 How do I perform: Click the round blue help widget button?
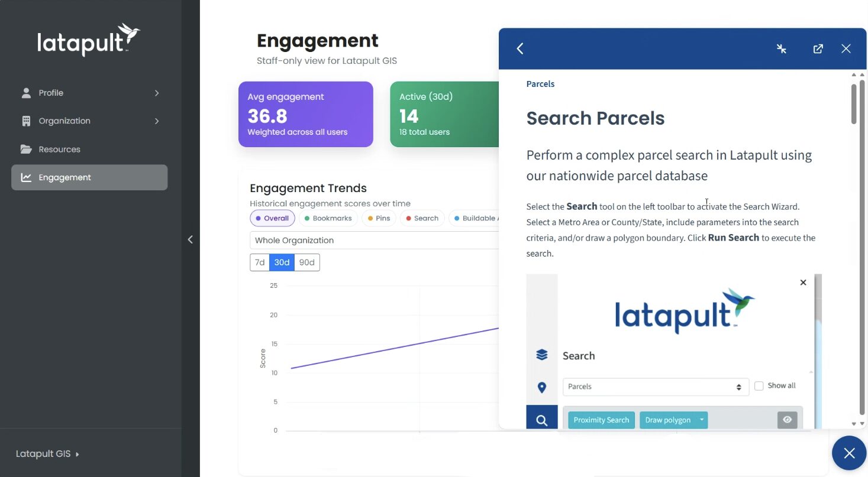coord(849,453)
